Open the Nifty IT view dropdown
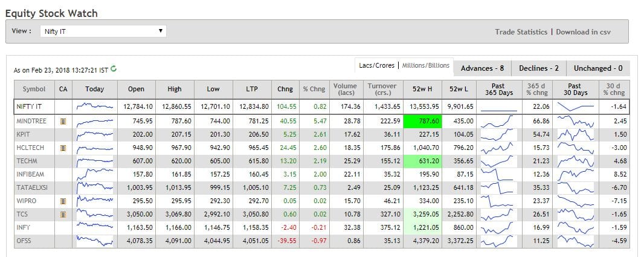The height and width of the screenshot is (257, 644). tap(103, 31)
